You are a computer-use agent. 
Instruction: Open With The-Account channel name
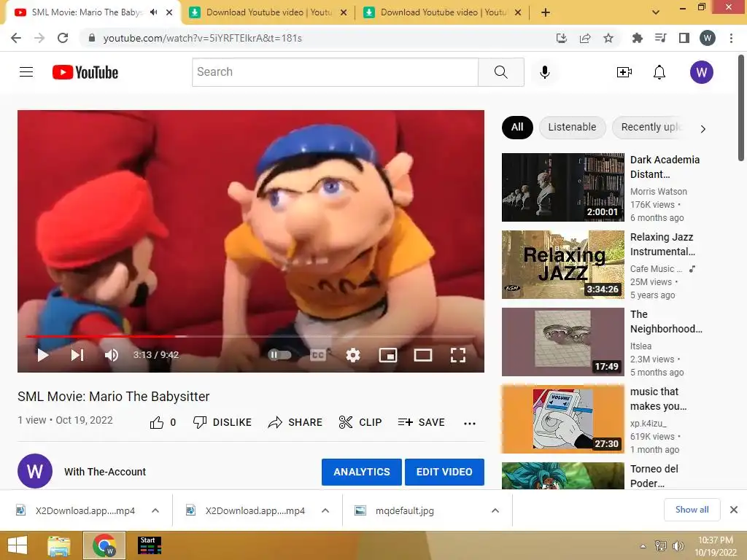pyautogui.click(x=105, y=472)
